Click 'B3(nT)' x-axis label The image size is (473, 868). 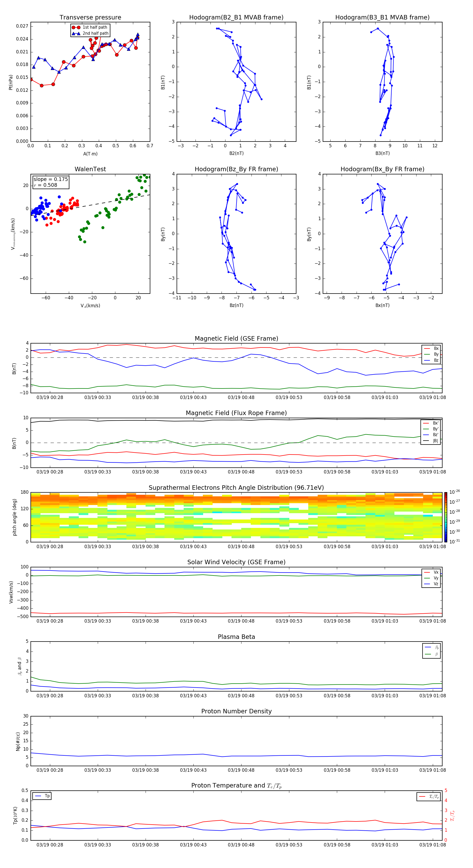pyautogui.click(x=382, y=153)
